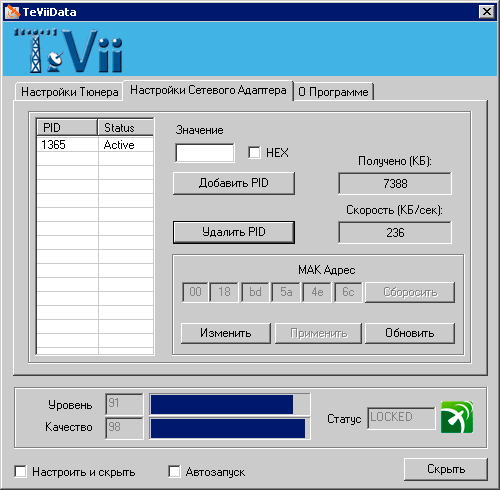
Task: Click MAC address octet field 00
Action: pos(195,292)
